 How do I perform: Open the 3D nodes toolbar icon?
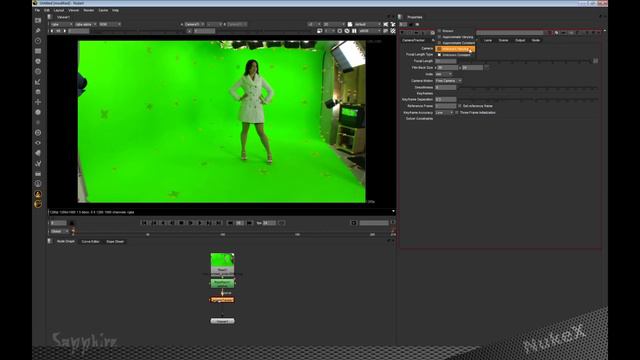[x=38, y=112]
